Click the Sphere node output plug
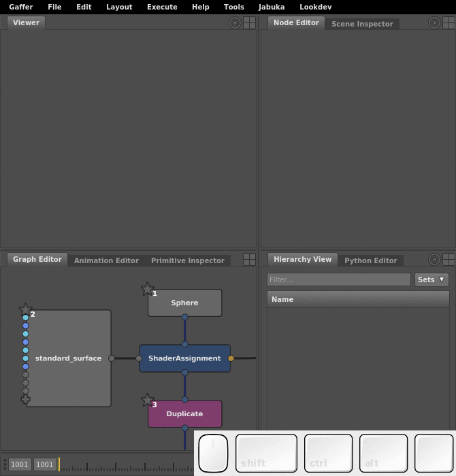Screen dimensions: 456x476 [x=184, y=317]
